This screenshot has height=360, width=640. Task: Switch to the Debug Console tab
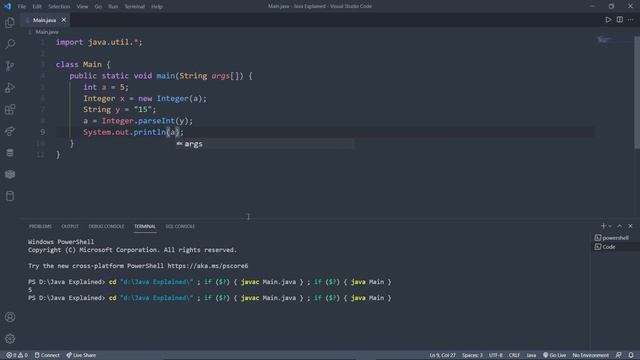pos(106,226)
